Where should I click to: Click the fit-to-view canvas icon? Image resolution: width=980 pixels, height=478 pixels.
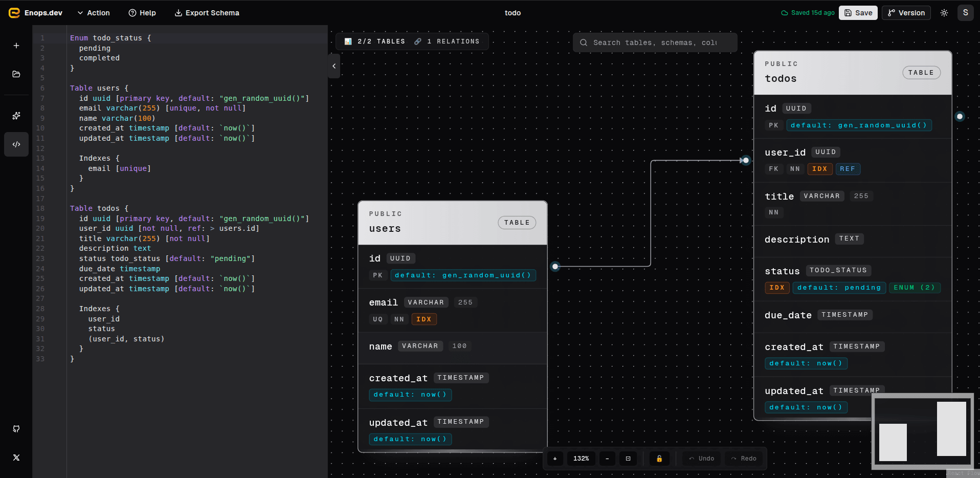tap(628, 459)
